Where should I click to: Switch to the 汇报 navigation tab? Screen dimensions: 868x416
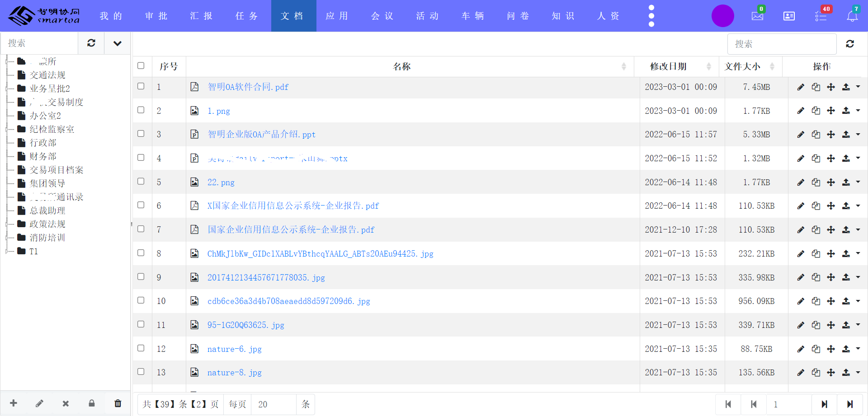pos(202,16)
